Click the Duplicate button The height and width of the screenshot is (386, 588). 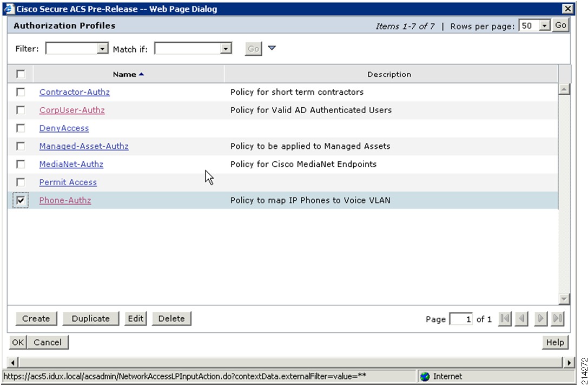[x=91, y=318]
